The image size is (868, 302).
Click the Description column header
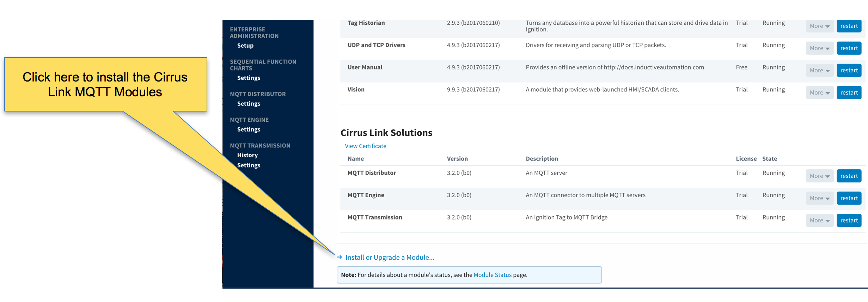click(x=542, y=159)
